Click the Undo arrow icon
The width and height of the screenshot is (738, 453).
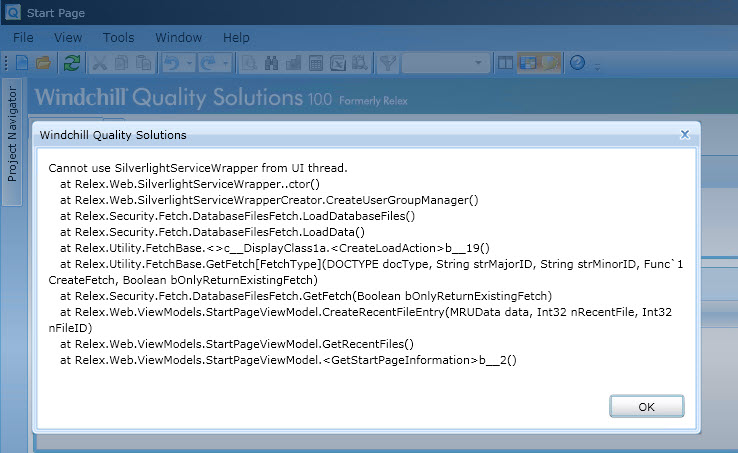click(x=171, y=63)
